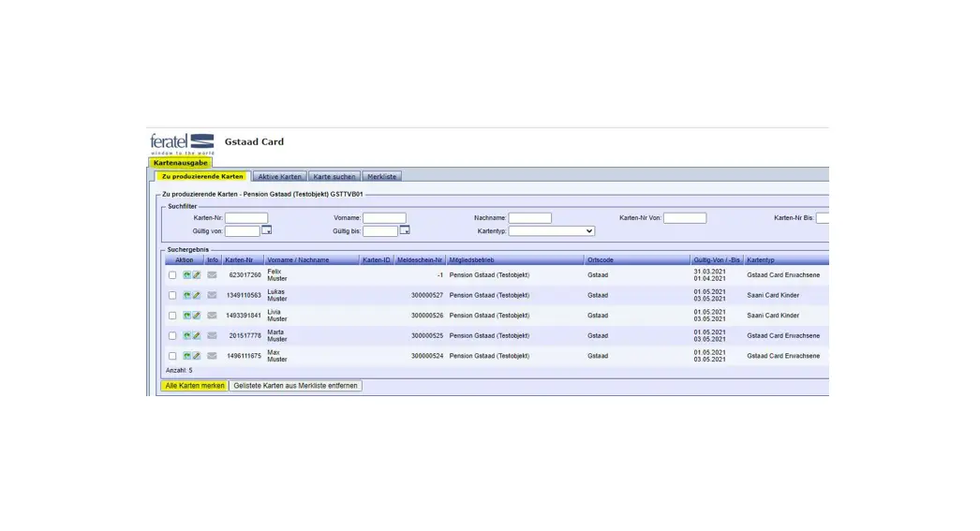Click Gstaad Card Erwachsene in Marta row

click(783, 335)
